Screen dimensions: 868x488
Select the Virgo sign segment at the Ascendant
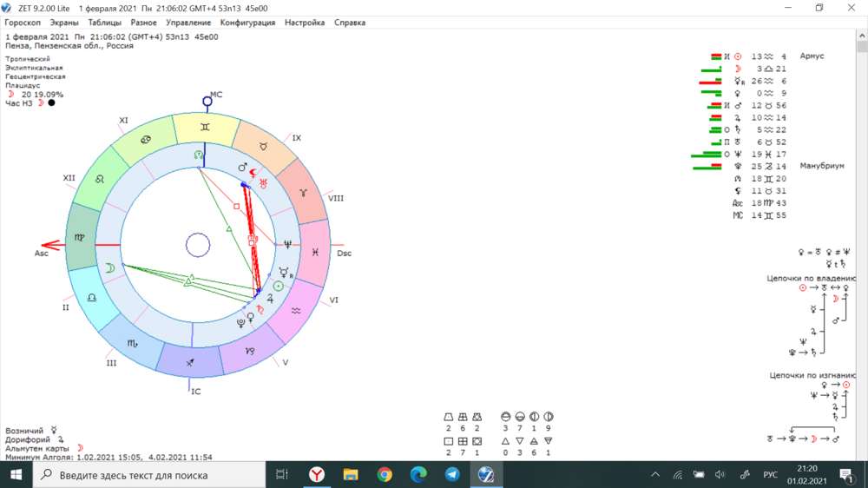click(x=80, y=237)
